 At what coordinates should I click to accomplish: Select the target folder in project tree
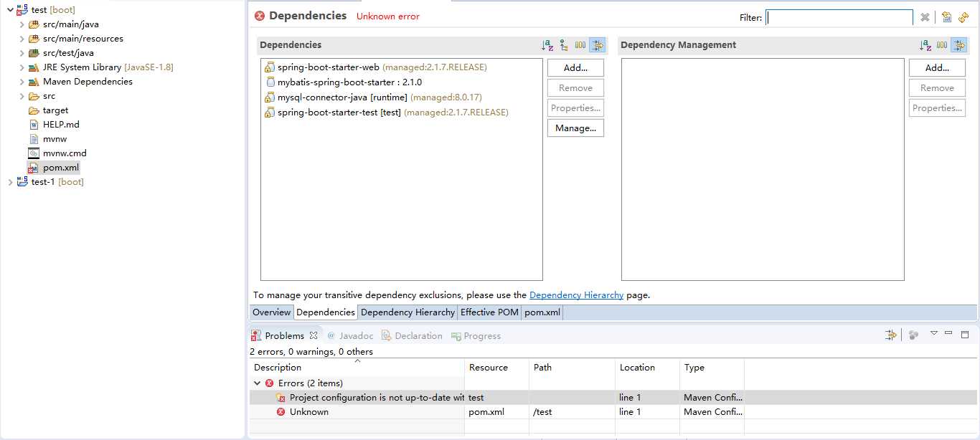55,110
